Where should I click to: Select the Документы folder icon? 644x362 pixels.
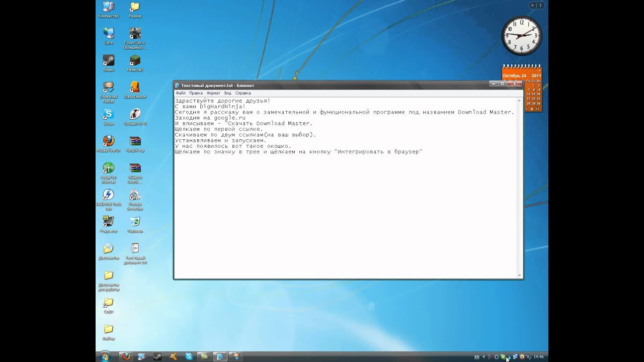pos(108,251)
